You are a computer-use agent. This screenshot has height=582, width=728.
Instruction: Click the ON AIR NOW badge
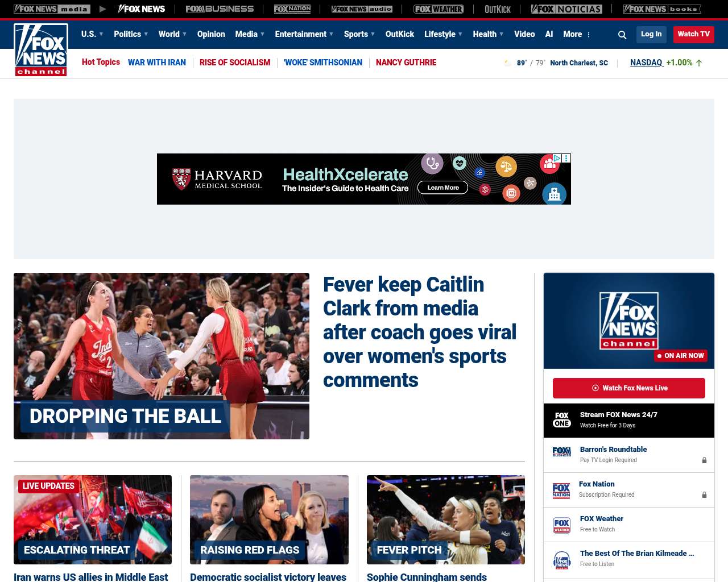(681, 356)
